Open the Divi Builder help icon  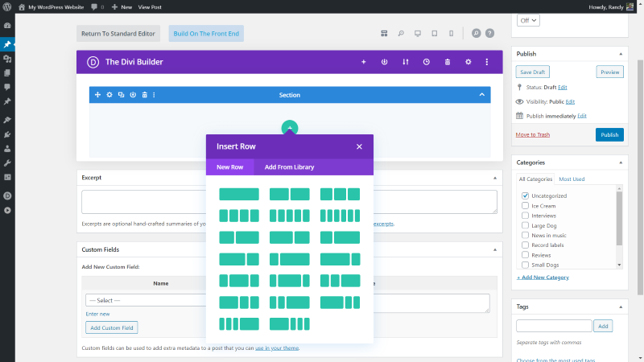[x=489, y=33]
